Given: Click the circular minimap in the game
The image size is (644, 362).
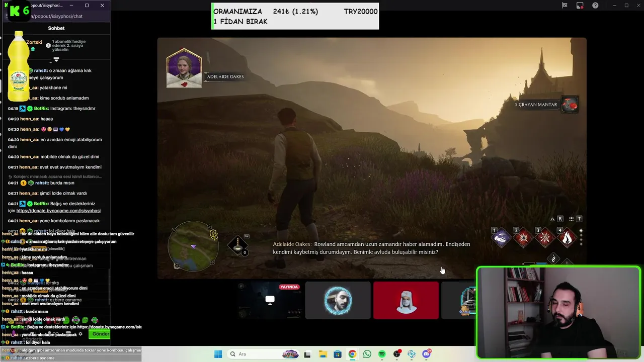Looking at the screenshot, I should click(x=194, y=246).
